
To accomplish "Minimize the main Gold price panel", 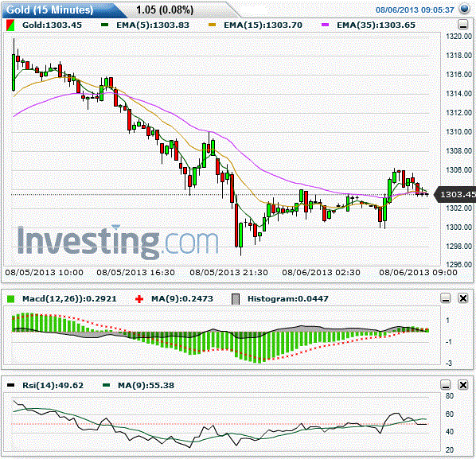I will 463,25.
